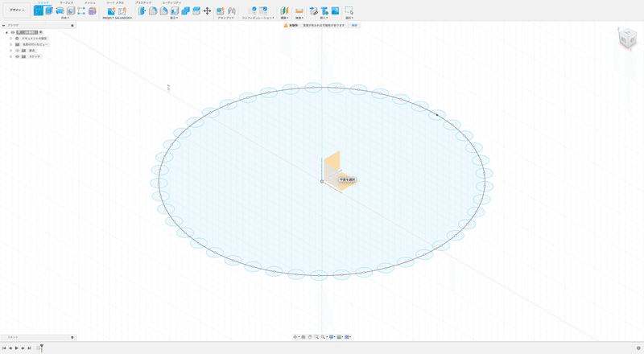Collapse the Browser panel
The height and width of the screenshot is (354, 644).
point(4,26)
